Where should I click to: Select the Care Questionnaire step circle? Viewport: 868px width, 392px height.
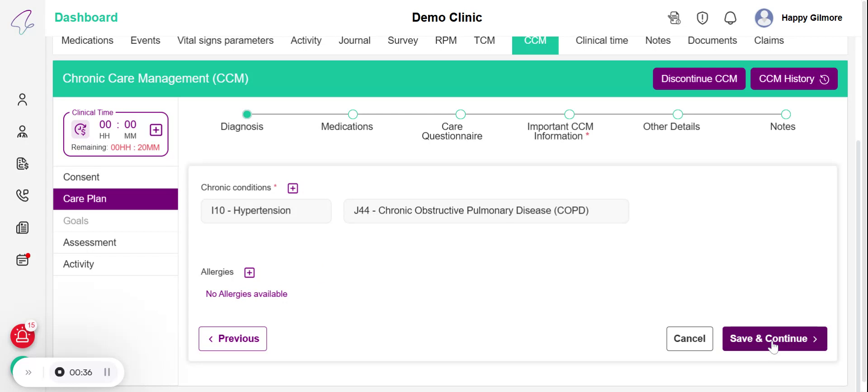coord(460,114)
